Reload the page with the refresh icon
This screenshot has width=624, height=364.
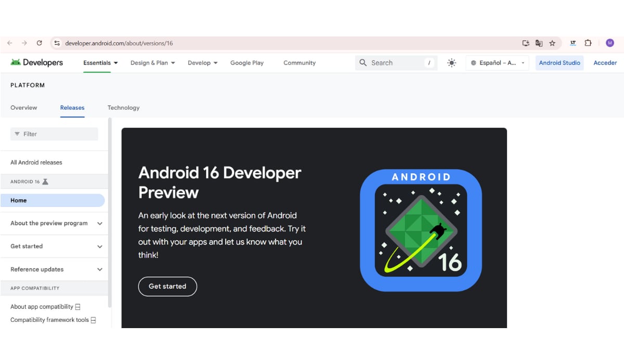(x=39, y=43)
